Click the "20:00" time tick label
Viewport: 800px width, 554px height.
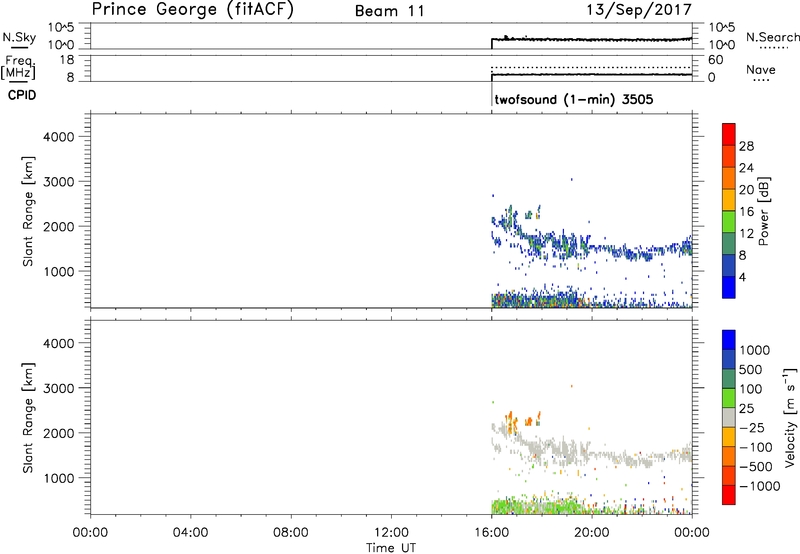[591, 533]
